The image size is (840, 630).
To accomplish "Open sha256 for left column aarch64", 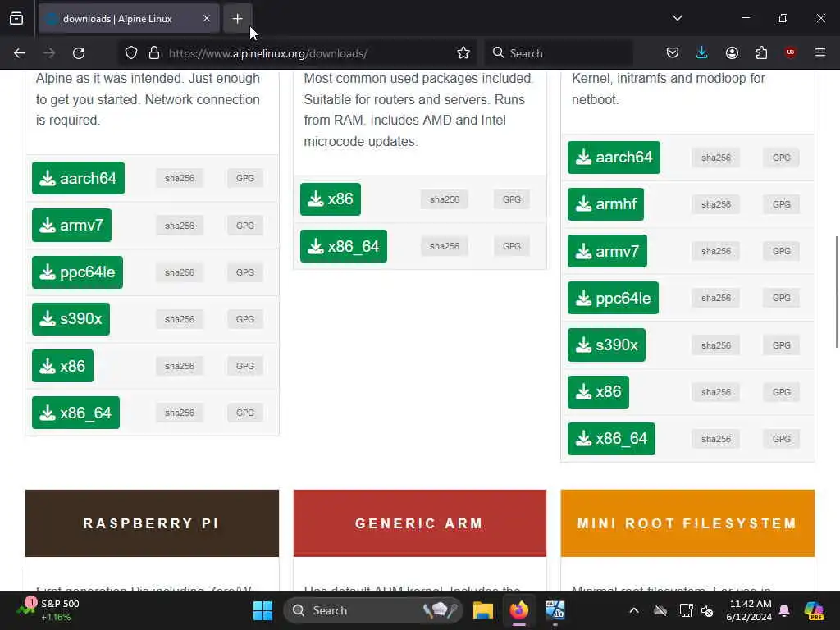I will click(x=180, y=178).
